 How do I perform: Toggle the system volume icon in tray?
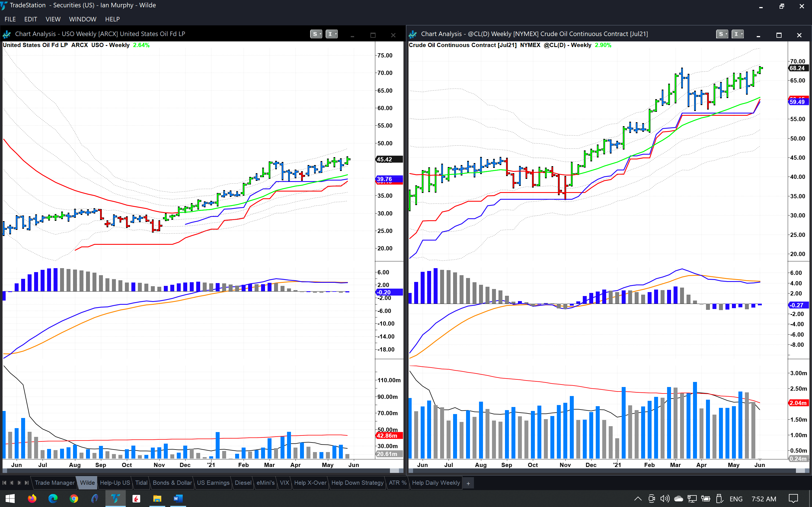click(665, 499)
